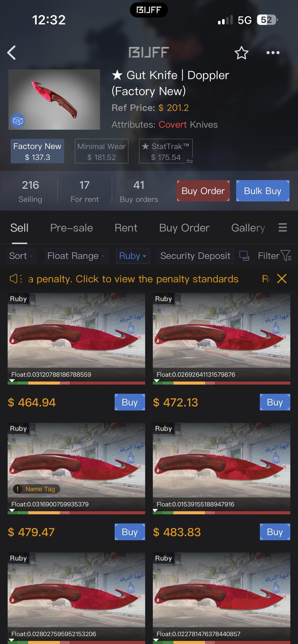The width and height of the screenshot is (298, 644).
Task: Tap the float wear bar of $ 472.13 listing
Action: pos(222,383)
